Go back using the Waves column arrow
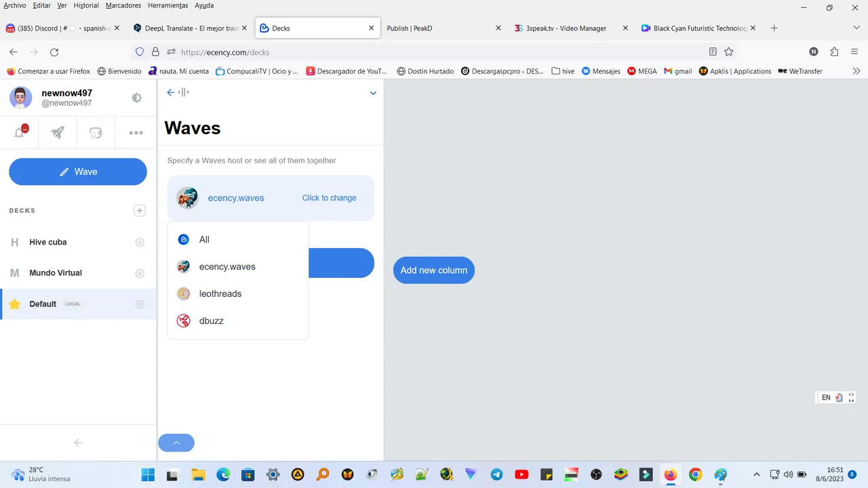868x488 pixels. coord(170,92)
